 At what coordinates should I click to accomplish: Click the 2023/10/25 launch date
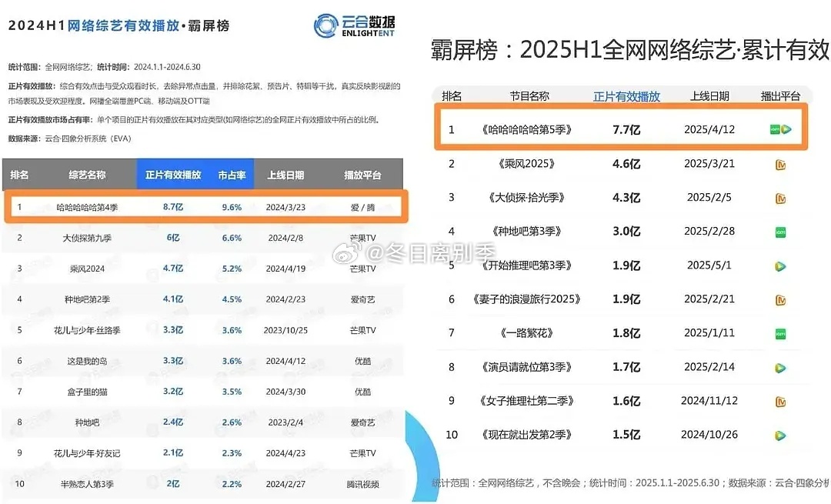tap(285, 330)
